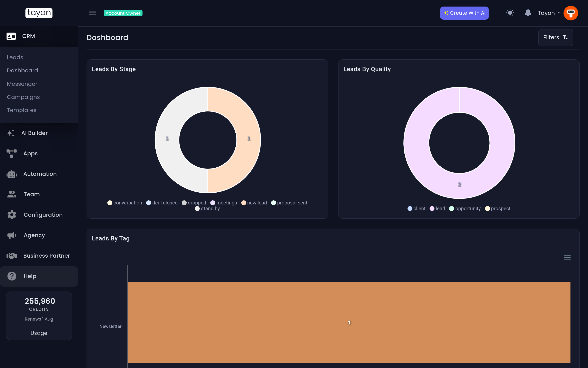Toggle stand by legend entry

[x=207, y=209]
